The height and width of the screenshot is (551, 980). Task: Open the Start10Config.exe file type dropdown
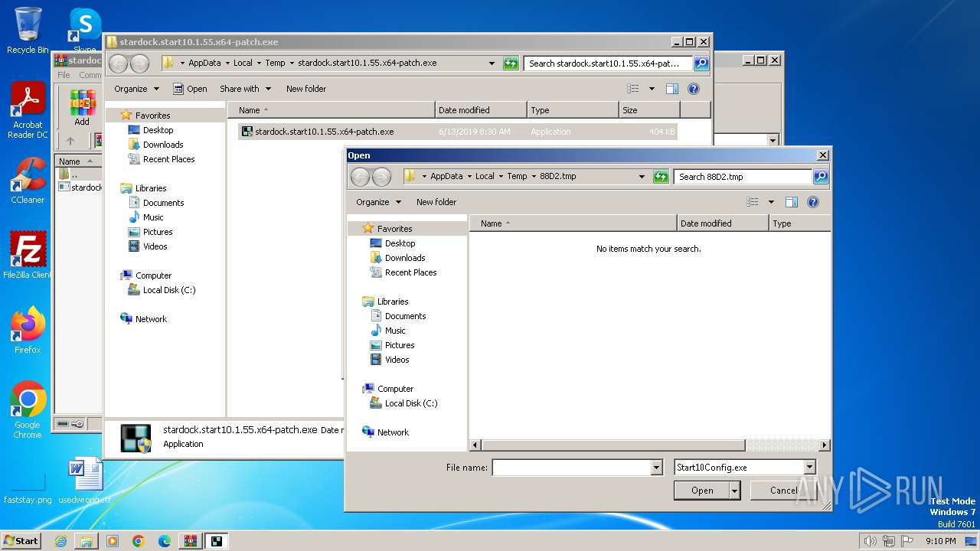pos(810,468)
